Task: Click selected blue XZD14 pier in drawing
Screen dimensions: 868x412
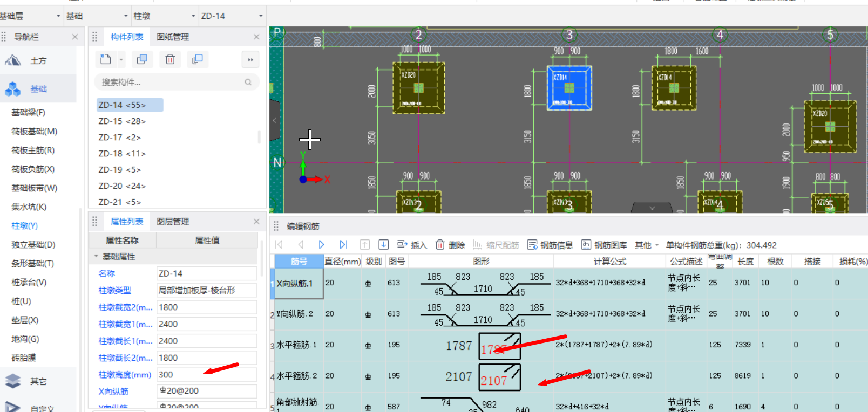Action: pos(569,88)
